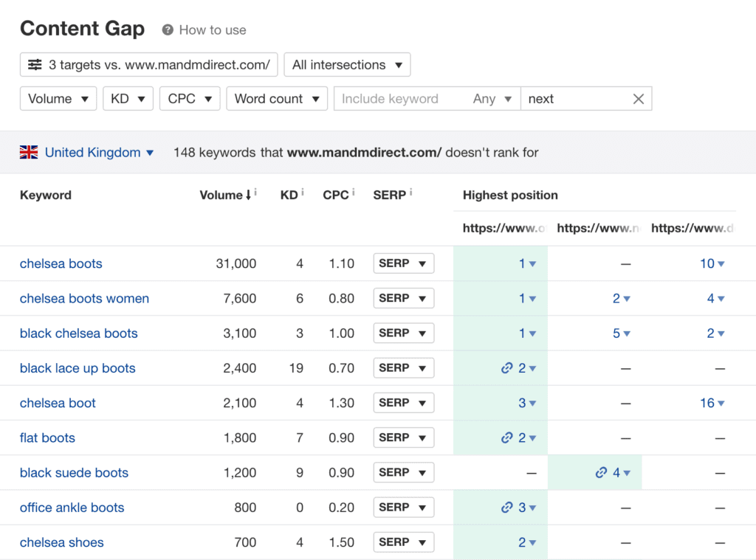The width and height of the screenshot is (756, 560).
Task: Open the black lace up boots keyword link
Action: (78, 368)
